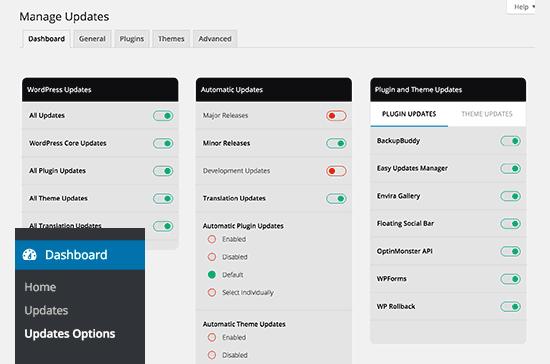Switch to the Themes tab
Image resolution: width=550 pixels, height=364 pixels.
(171, 39)
